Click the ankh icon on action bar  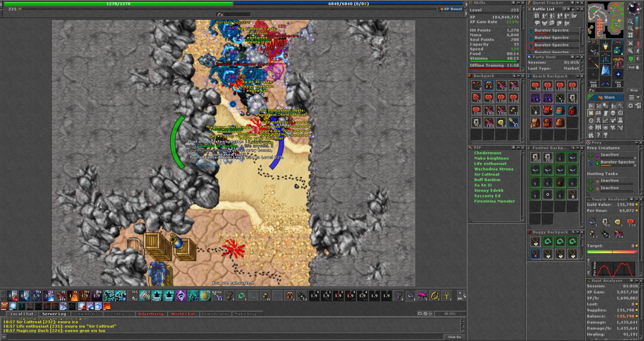coord(447,296)
